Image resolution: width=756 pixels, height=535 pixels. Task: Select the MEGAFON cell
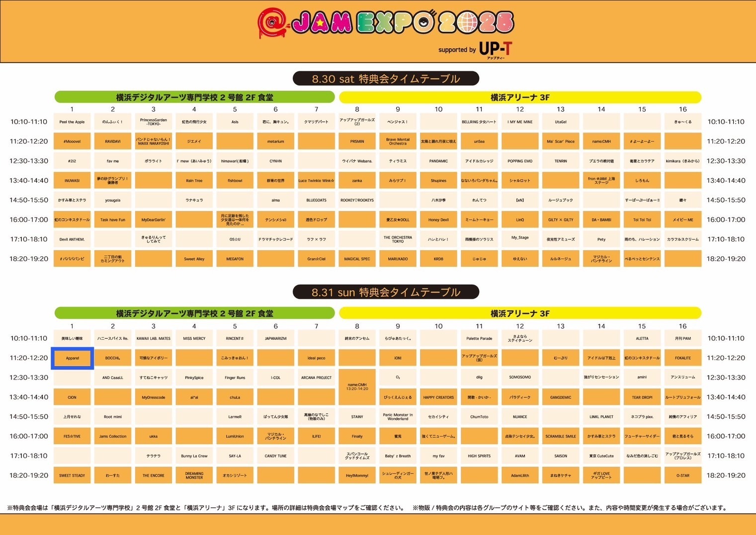pyautogui.click(x=235, y=259)
